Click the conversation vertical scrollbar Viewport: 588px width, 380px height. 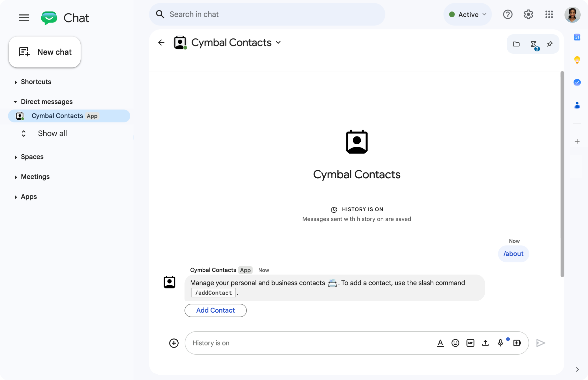pyautogui.click(x=562, y=174)
